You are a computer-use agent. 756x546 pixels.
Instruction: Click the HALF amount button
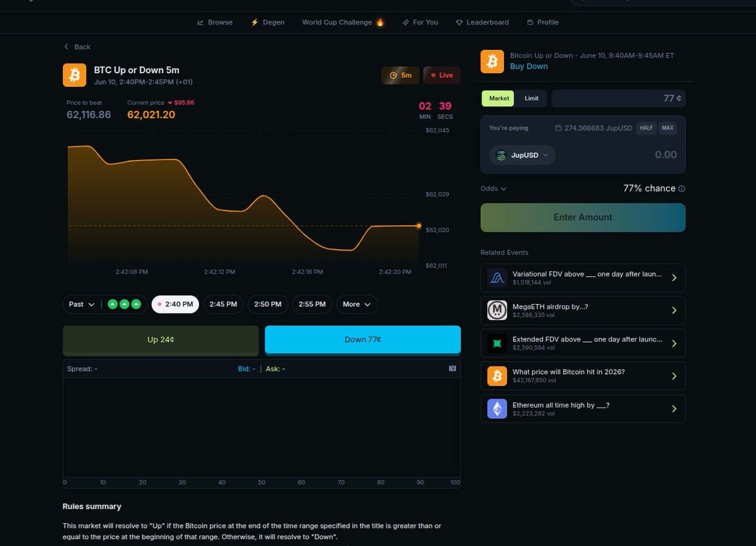(646, 128)
